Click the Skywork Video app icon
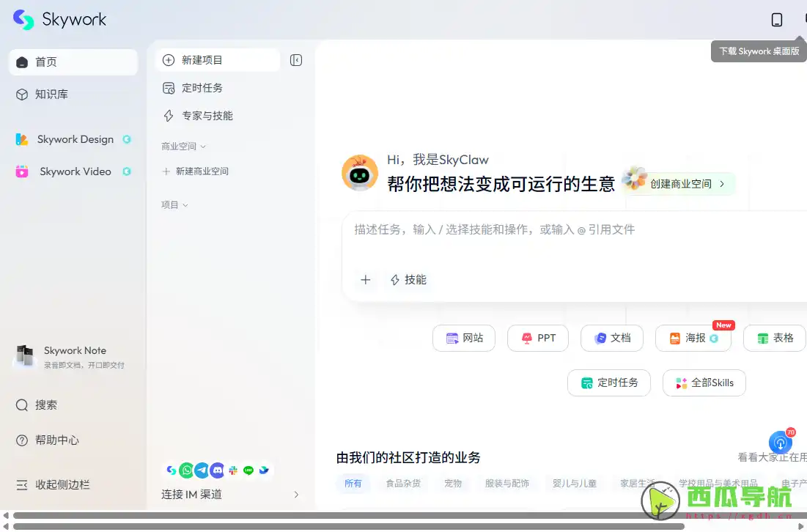807x532 pixels. (x=21, y=171)
